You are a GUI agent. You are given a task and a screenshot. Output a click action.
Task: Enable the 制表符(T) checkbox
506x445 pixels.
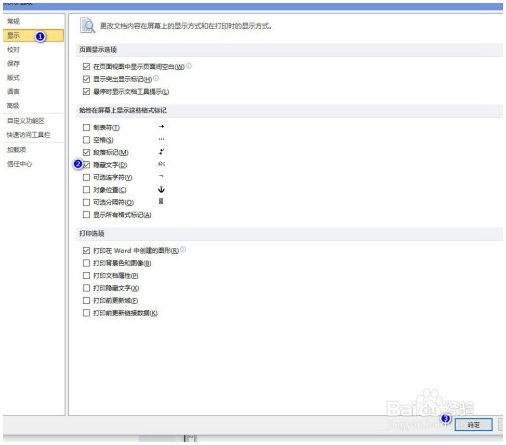(x=86, y=127)
